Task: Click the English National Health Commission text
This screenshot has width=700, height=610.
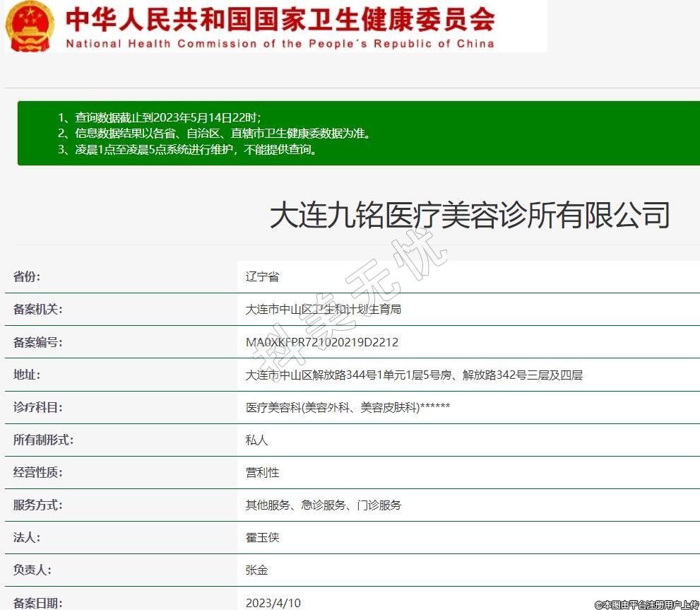Action: (x=280, y=44)
